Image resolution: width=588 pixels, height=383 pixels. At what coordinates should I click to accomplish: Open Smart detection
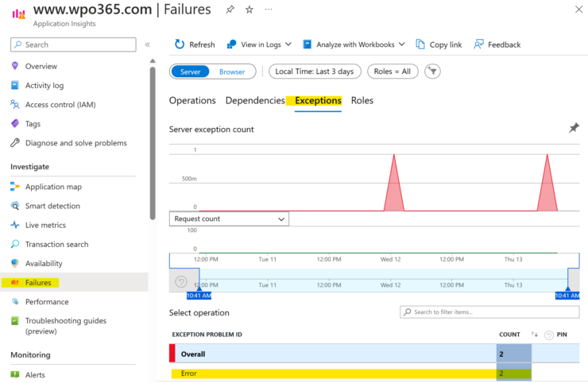52,206
